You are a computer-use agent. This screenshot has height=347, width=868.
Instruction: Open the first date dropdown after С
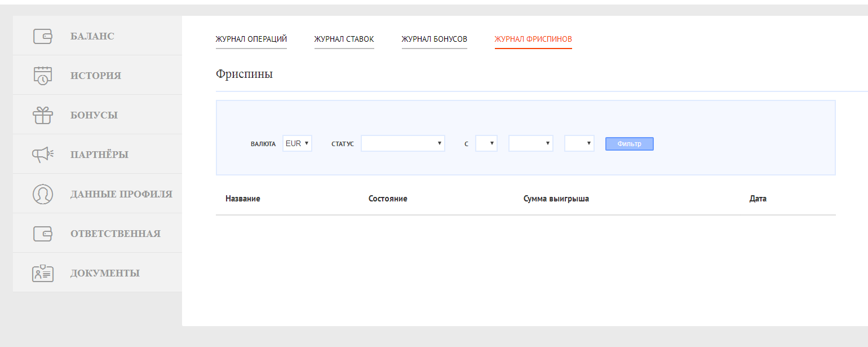[x=486, y=144]
